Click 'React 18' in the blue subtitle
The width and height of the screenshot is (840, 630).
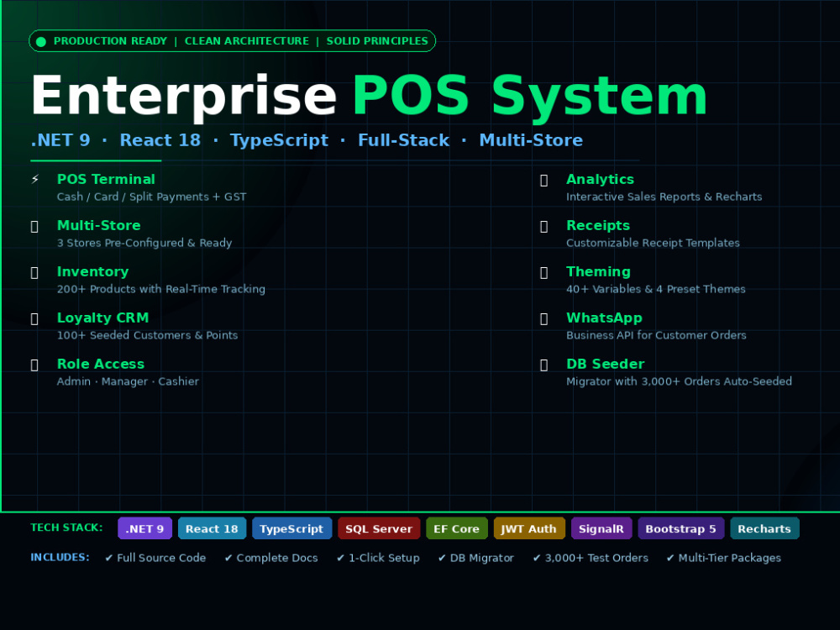point(160,140)
